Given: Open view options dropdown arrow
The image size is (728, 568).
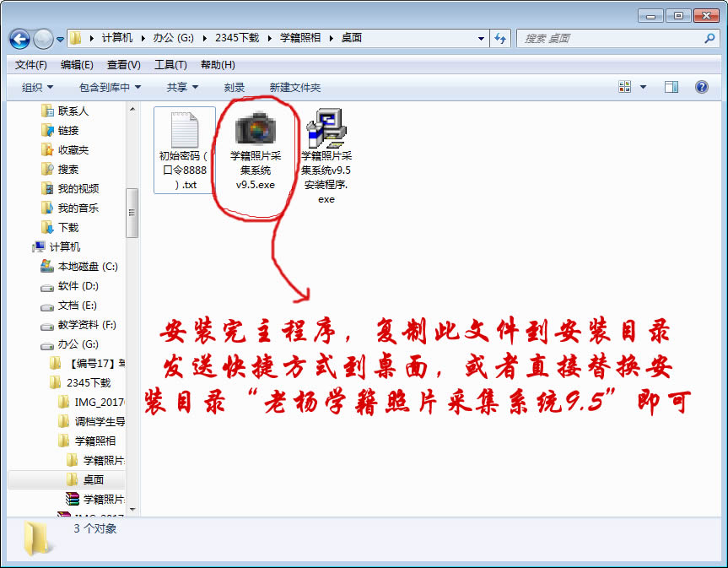Looking at the screenshot, I should pos(643,87).
